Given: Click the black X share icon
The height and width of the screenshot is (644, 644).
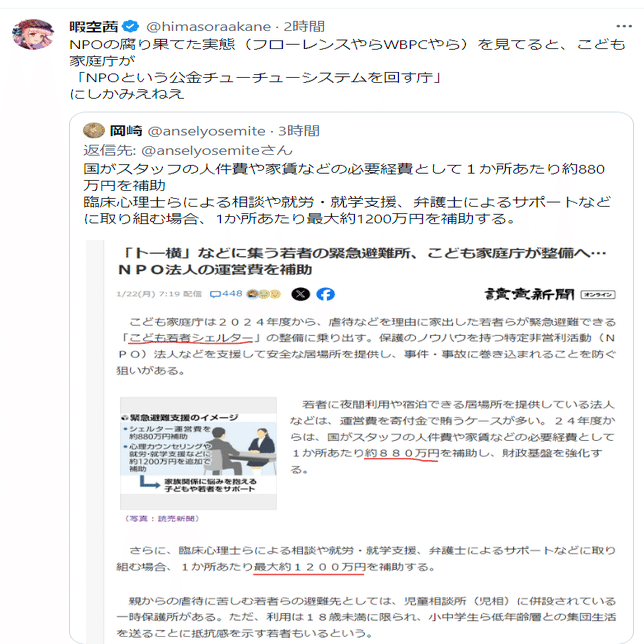Looking at the screenshot, I should (301, 294).
